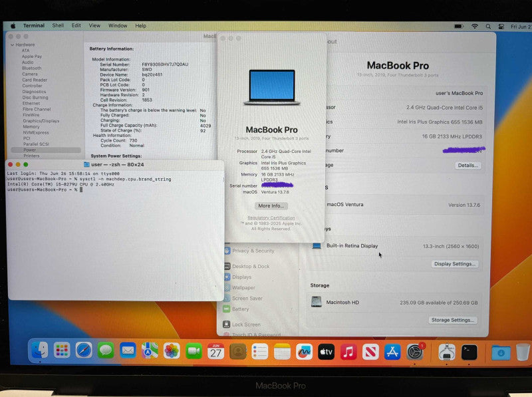
Task: Open Launchpad from the Dock
Action: tap(62, 350)
